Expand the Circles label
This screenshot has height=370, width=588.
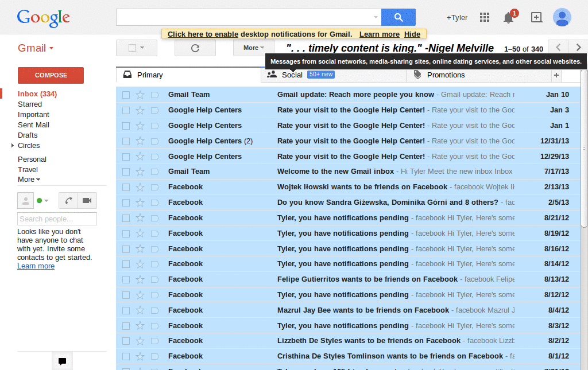point(13,145)
